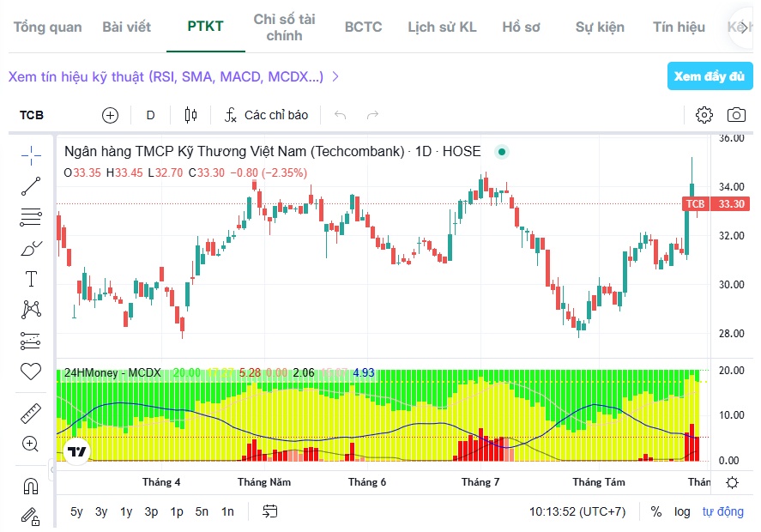
Task: Click the Tháng Năm time axis label
Action: 264,482
